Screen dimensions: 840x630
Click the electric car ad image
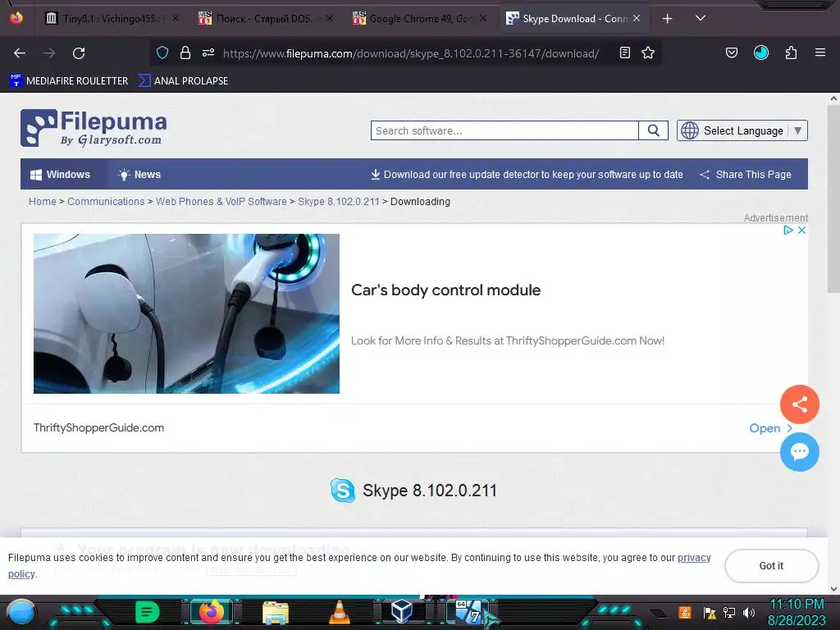coord(186,313)
